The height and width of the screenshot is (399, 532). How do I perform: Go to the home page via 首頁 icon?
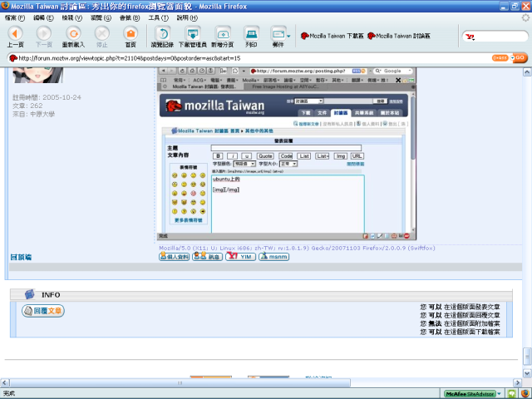click(x=131, y=35)
